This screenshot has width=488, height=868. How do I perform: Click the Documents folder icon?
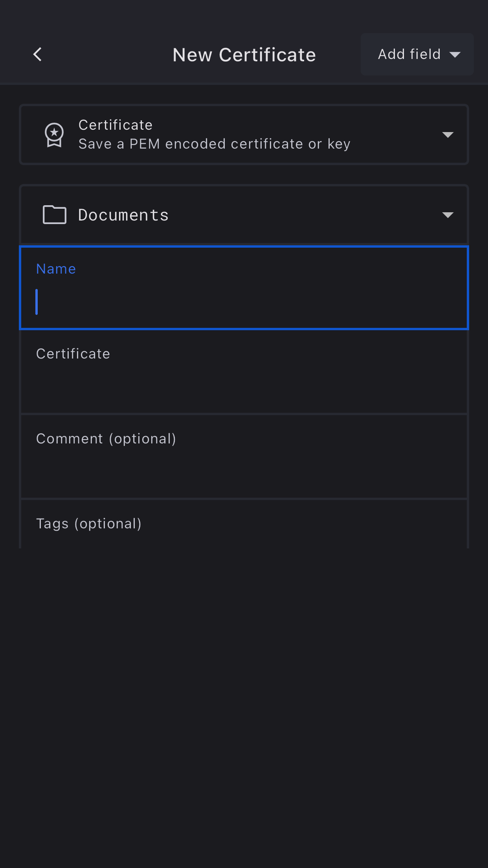pos(54,215)
